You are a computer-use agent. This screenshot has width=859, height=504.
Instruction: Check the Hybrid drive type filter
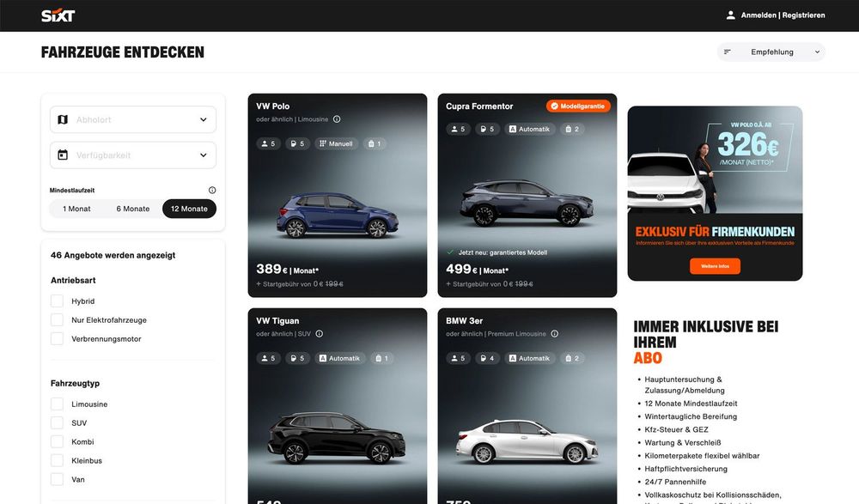point(57,301)
